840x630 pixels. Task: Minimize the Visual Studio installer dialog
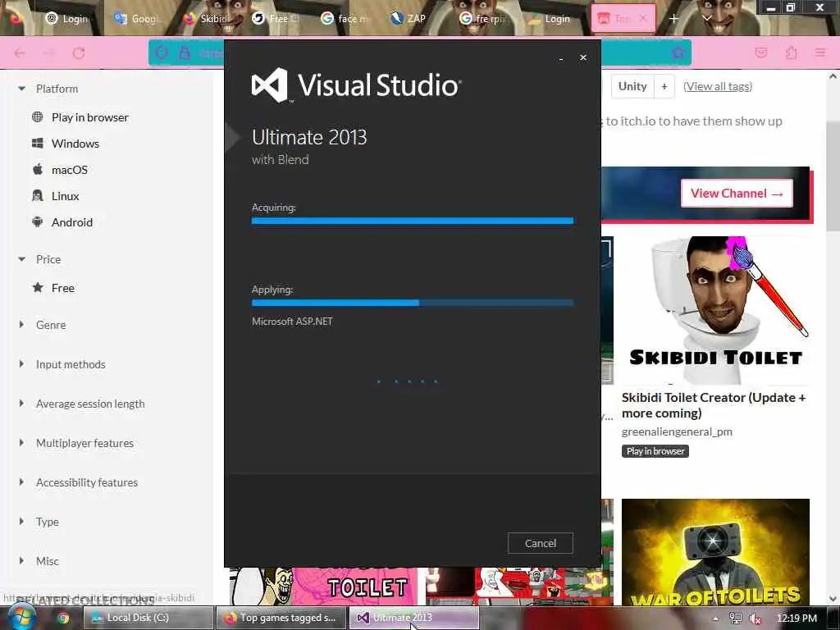pos(561,58)
